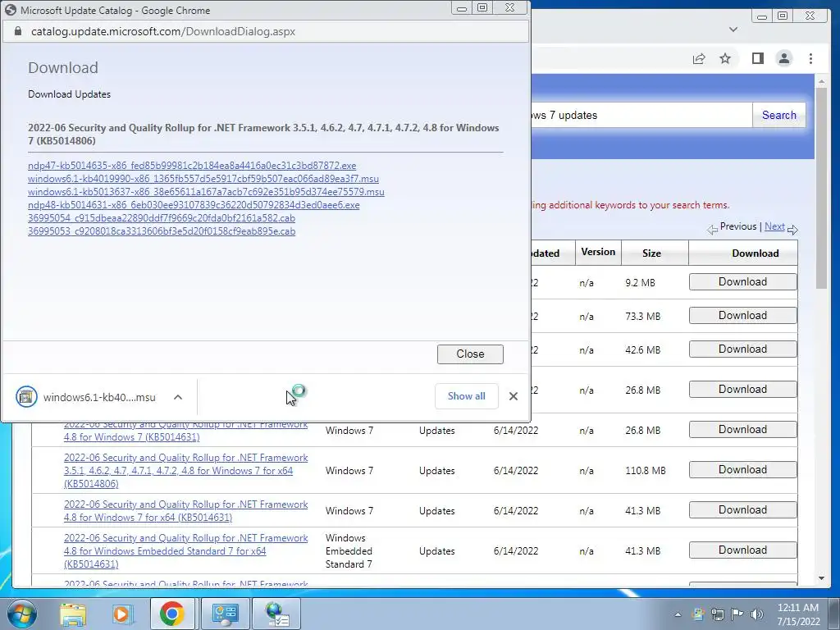Open the ndp47-kb5014635-x86 exe download link
This screenshot has height=630, width=840.
(192, 166)
